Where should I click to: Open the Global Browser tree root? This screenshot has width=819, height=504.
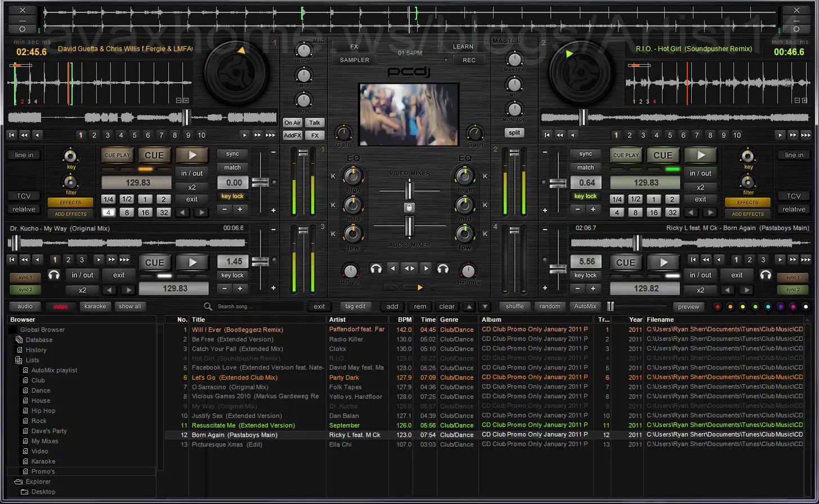[42, 330]
